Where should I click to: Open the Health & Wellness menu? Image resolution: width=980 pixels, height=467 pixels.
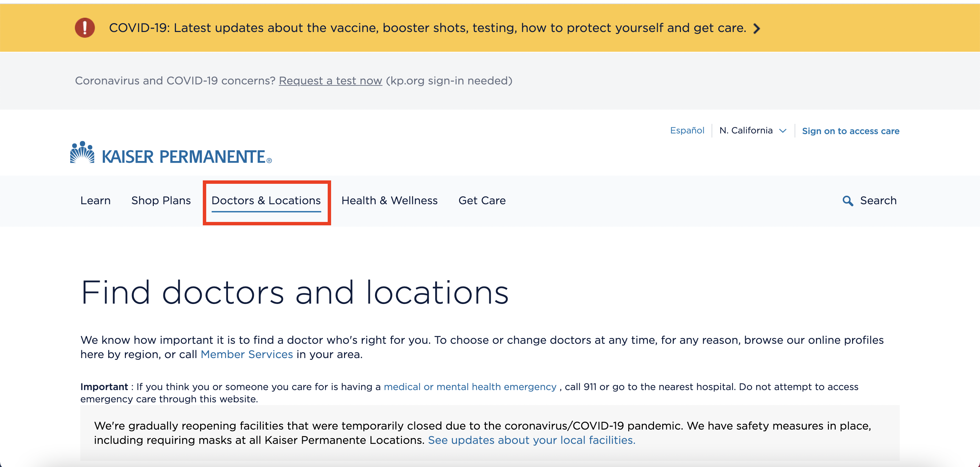coord(390,200)
